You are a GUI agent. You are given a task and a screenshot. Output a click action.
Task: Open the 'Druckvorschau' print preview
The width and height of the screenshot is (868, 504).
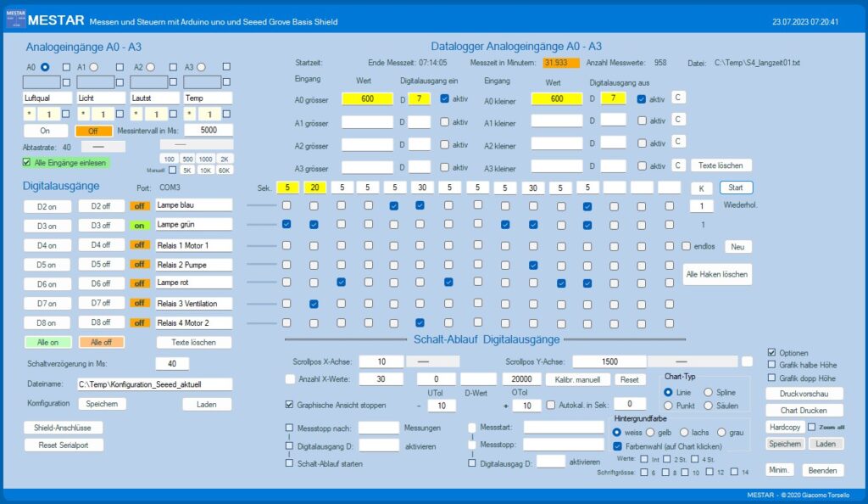804,394
